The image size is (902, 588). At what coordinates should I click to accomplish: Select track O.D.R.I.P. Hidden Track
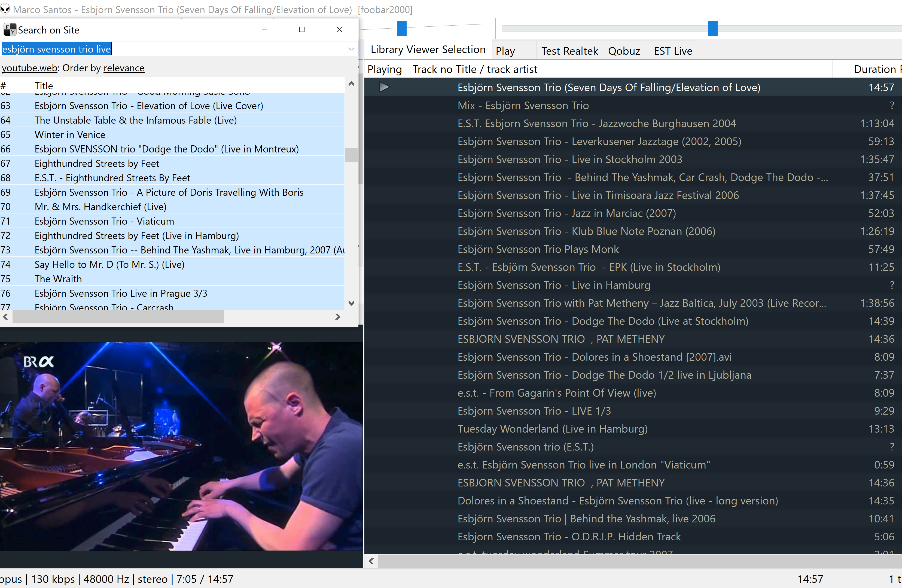point(633,537)
